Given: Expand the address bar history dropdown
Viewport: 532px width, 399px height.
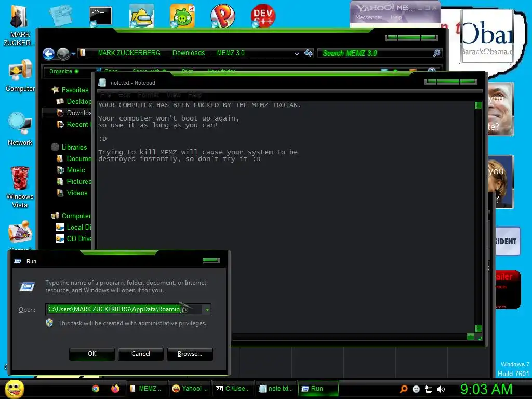Looking at the screenshot, I should (x=297, y=54).
